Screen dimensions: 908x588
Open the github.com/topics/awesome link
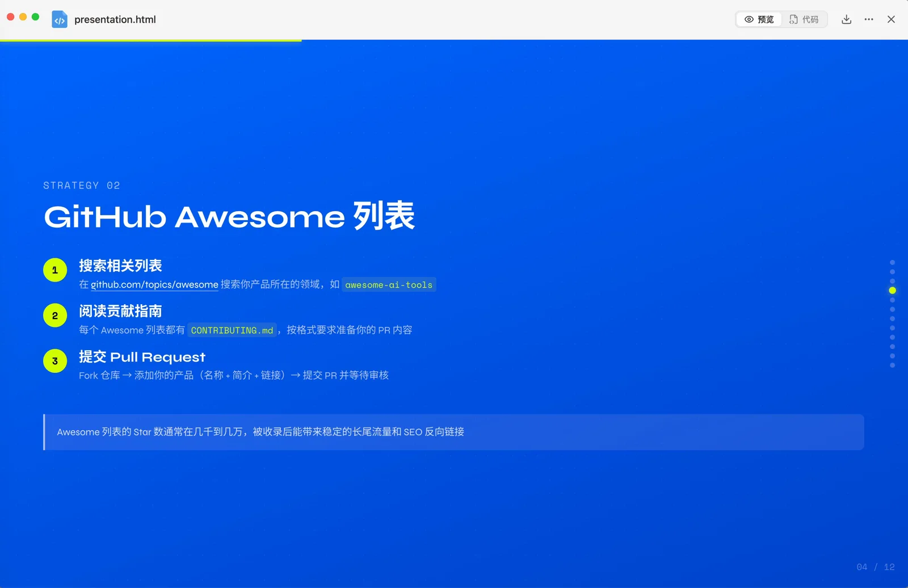154,285
